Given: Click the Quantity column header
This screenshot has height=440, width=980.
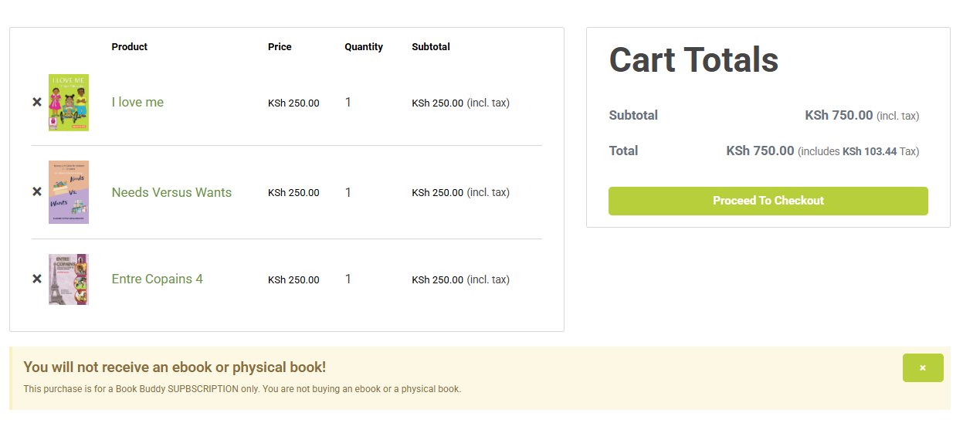Looking at the screenshot, I should coord(364,47).
